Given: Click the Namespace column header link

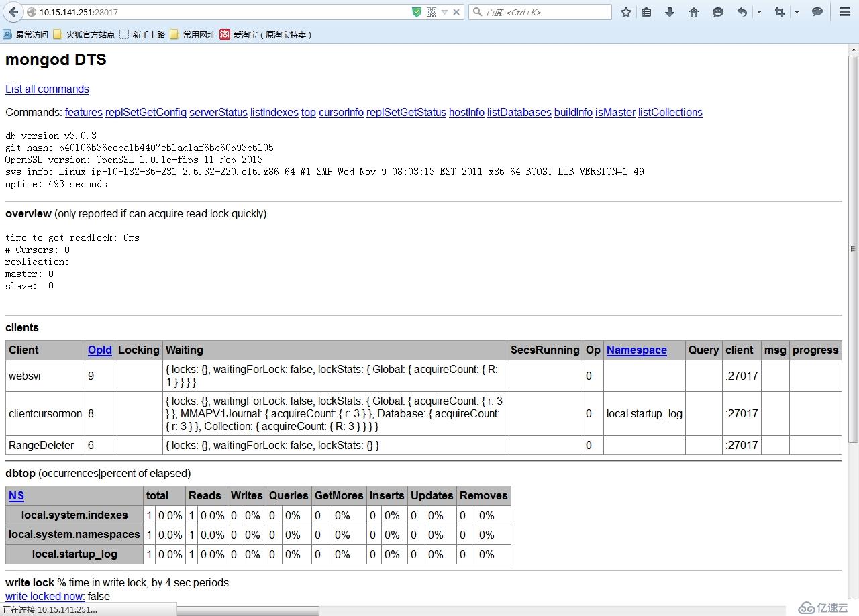Looking at the screenshot, I should pos(637,350).
